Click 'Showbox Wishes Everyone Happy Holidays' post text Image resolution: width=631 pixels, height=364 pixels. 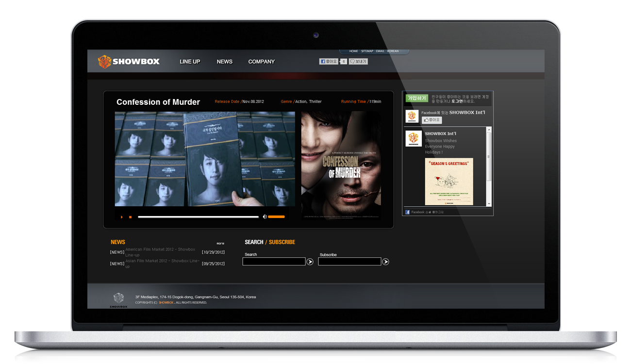(x=441, y=147)
